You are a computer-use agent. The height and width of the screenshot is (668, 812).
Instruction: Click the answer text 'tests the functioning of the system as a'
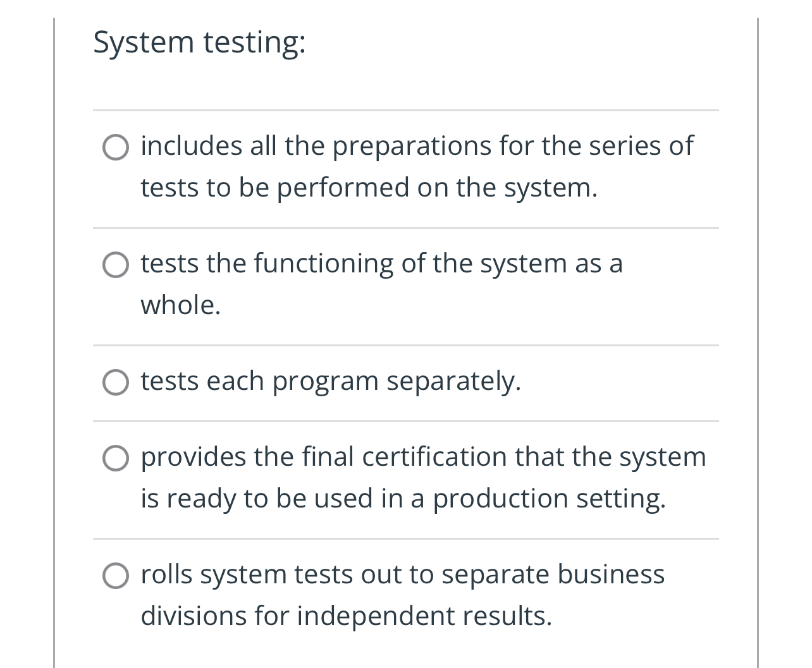[381, 264]
